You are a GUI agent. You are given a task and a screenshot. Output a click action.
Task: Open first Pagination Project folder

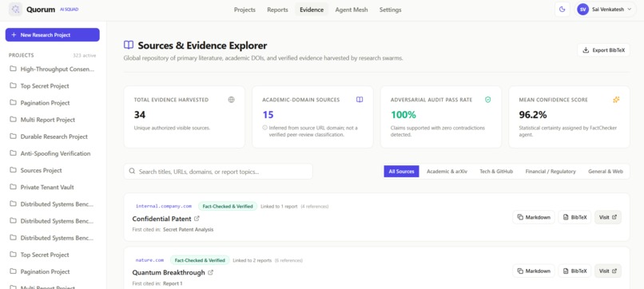[x=52, y=103]
